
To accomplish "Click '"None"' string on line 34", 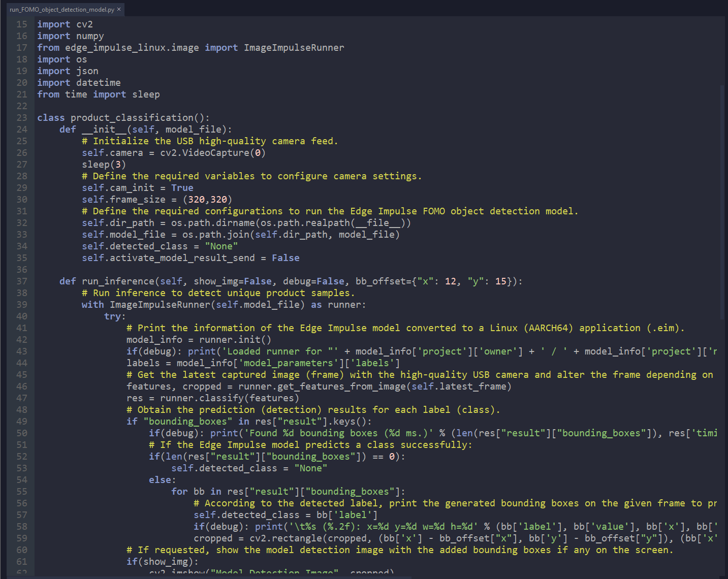I will click(221, 246).
